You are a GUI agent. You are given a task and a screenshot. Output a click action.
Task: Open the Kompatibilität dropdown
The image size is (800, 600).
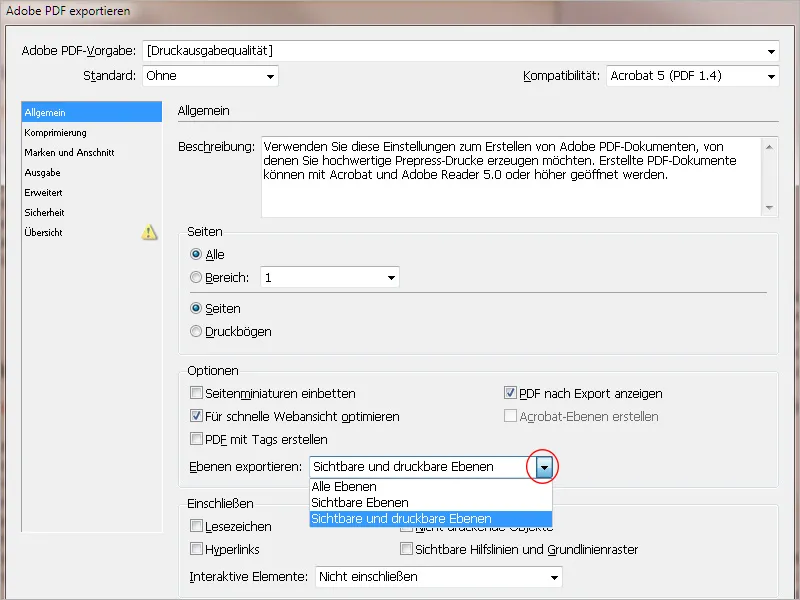(692, 76)
